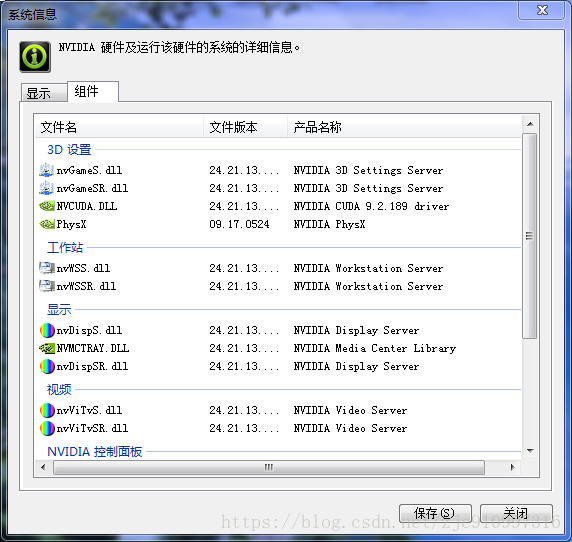Click the nvViTvS.dll color wheel icon
The width and height of the screenshot is (572, 542).
(47, 410)
